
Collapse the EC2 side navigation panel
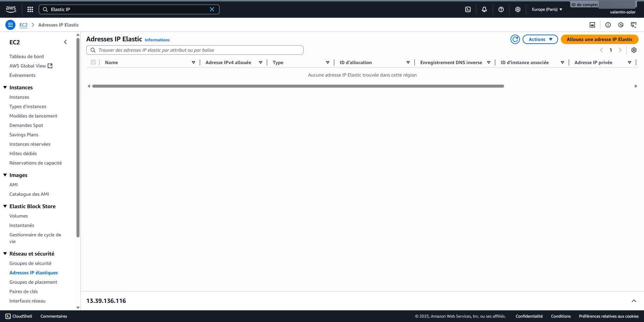tap(65, 42)
